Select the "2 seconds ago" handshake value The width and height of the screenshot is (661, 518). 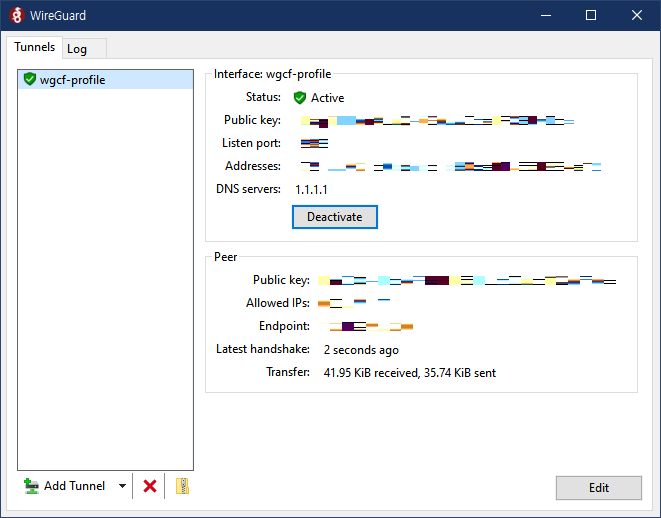click(x=361, y=350)
